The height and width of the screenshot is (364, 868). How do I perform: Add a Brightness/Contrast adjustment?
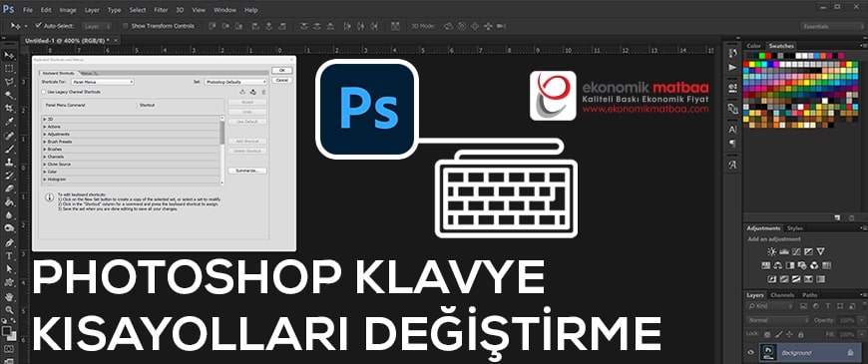[771, 251]
